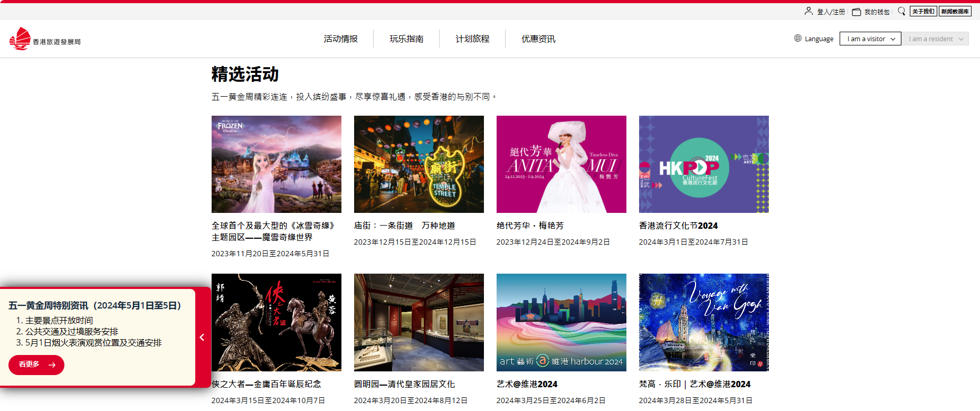Click the 新闻数据库 button

pos(955,11)
